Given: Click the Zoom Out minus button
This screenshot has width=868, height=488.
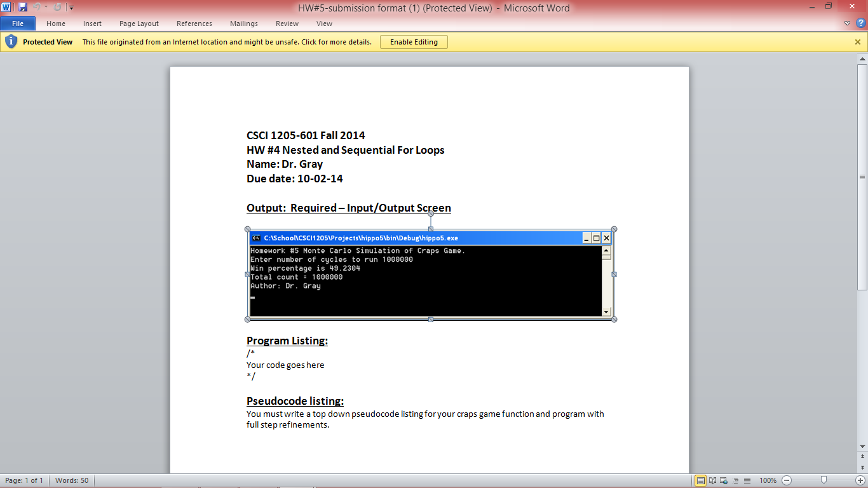Looking at the screenshot, I should tap(787, 480).
